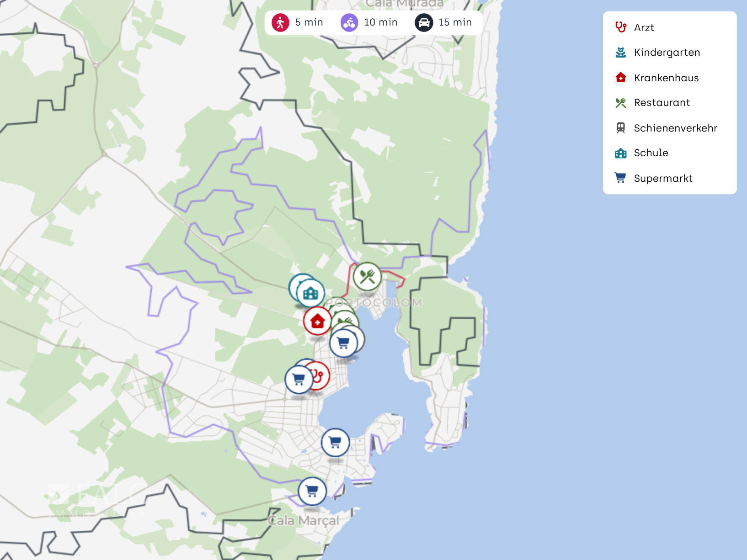Click supermarket marker right of hospital marker
This screenshot has height=560, width=747.
click(x=343, y=343)
